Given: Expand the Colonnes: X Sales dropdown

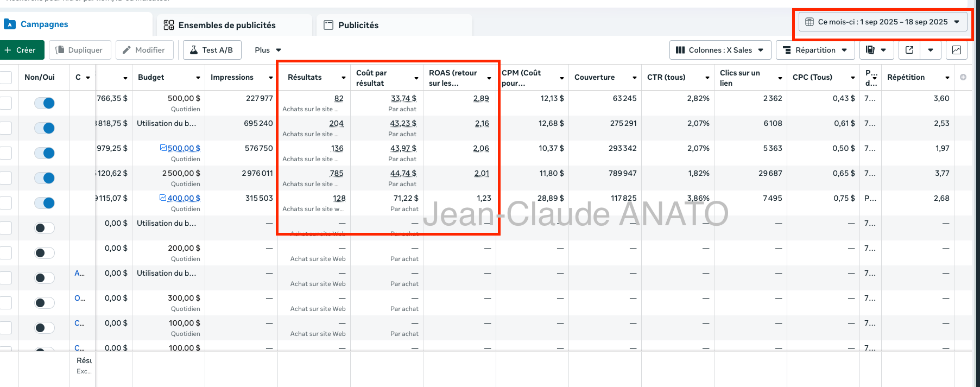Looking at the screenshot, I should (720, 50).
